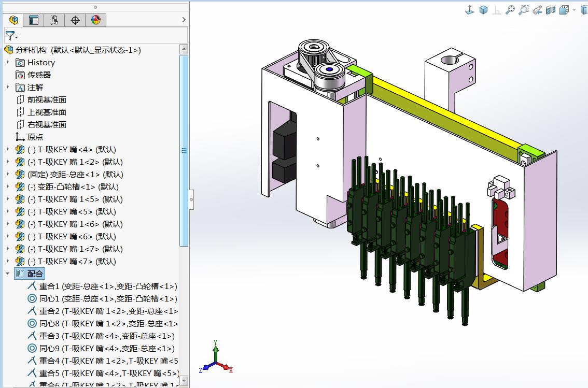588x388 pixels.
Task: Click the 变距-凸轮槽<1> part icon
Action: pos(20,186)
